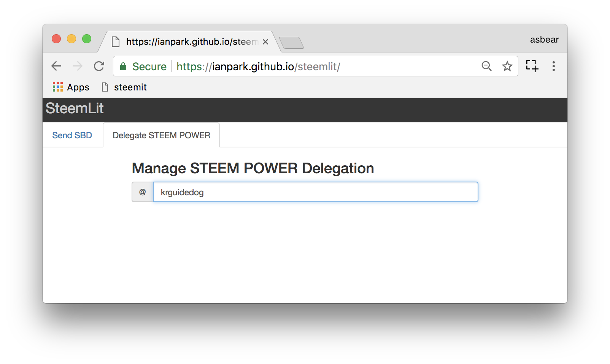
Task: Go back using the browser back arrow
Action: (x=56, y=66)
